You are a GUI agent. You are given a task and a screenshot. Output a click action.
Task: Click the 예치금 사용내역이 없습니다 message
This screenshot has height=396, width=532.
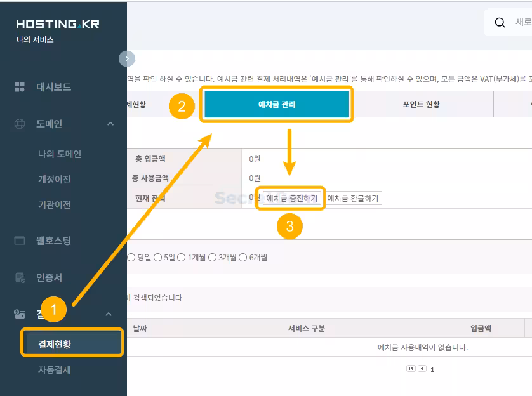pos(423,347)
